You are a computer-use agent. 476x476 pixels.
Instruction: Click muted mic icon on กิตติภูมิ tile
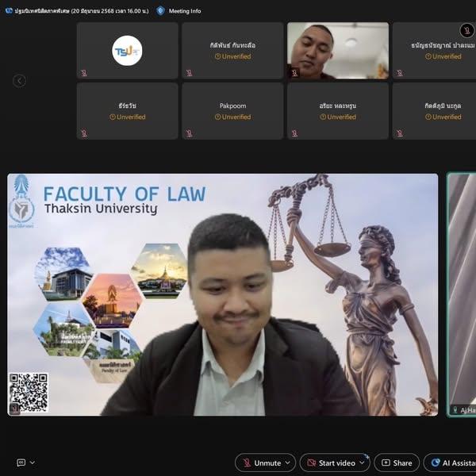[400, 133]
